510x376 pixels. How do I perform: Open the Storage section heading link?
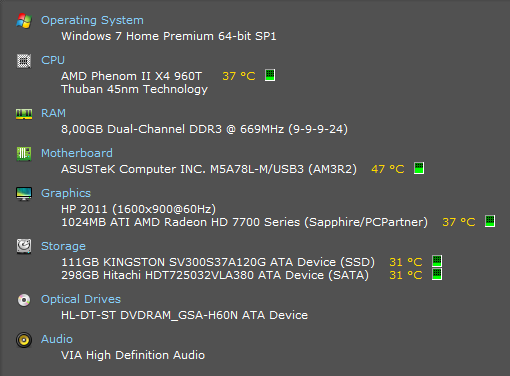[x=63, y=246]
